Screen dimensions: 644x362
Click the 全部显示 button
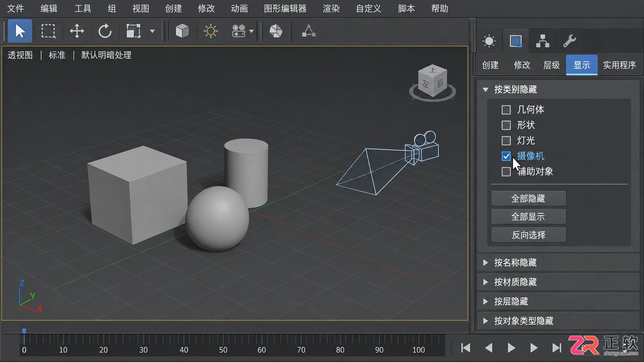(x=529, y=217)
